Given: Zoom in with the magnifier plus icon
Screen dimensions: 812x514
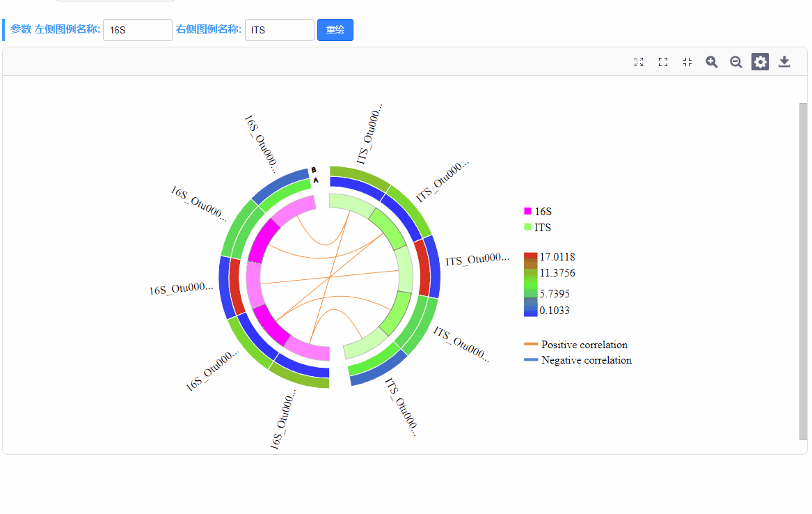Looking at the screenshot, I should coord(712,62).
